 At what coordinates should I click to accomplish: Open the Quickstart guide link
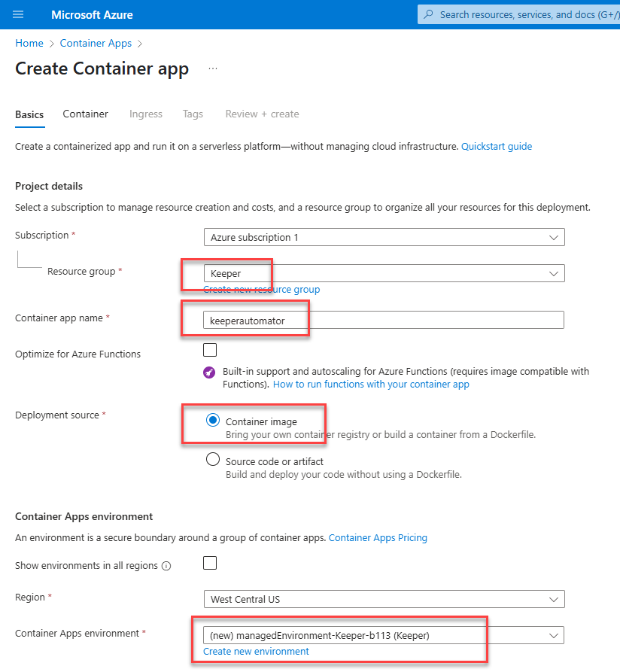pyautogui.click(x=496, y=147)
